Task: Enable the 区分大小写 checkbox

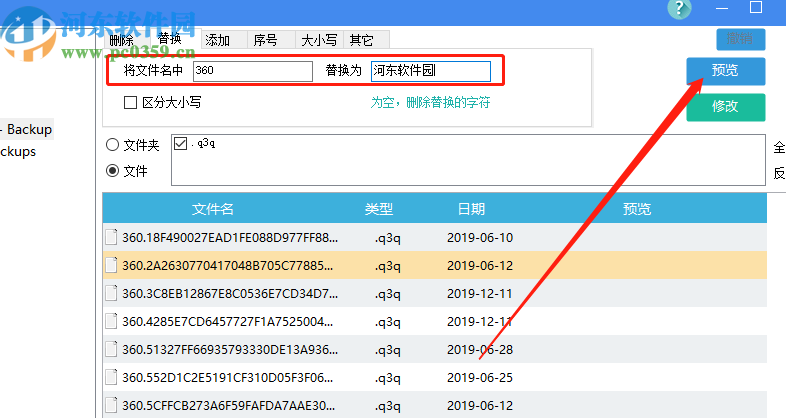Action: tap(130, 103)
